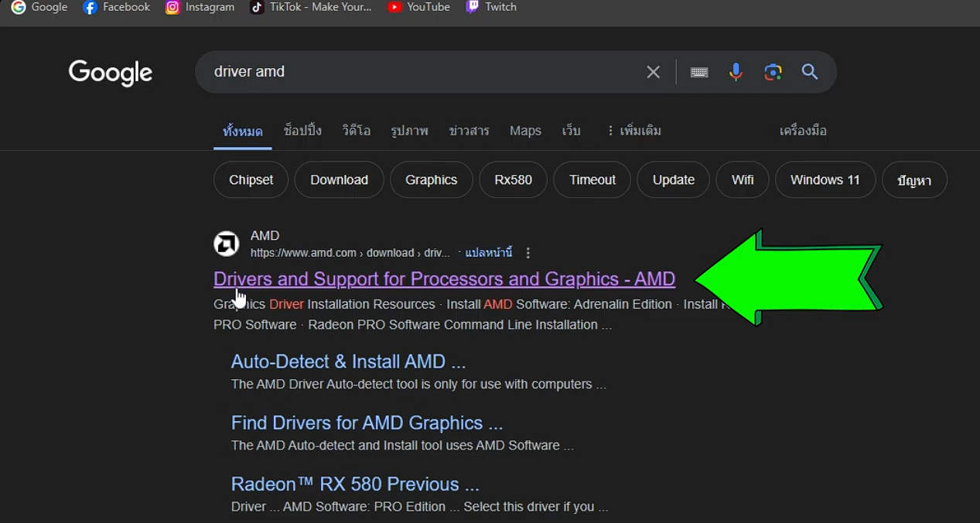
Task: Open the YouTube bookmark
Action: click(x=418, y=7)
